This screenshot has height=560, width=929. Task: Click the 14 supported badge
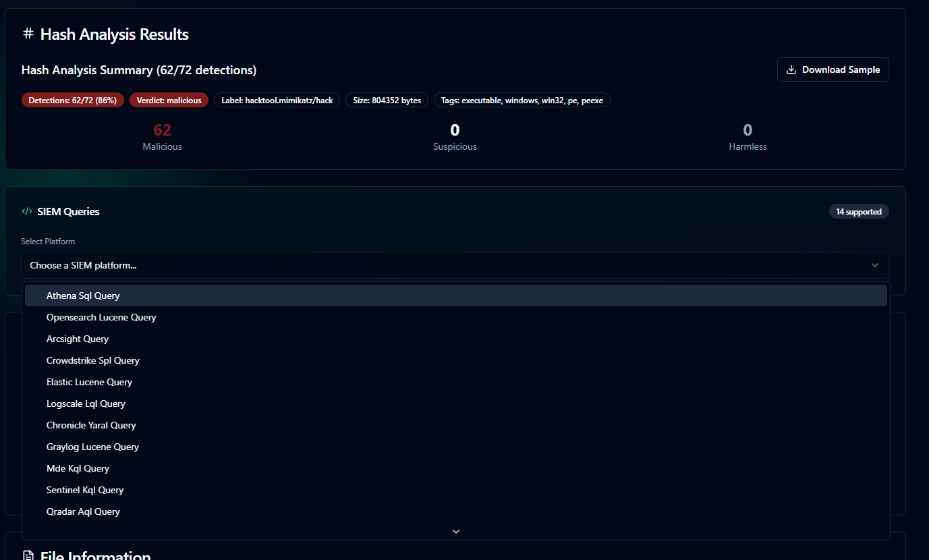[859, 212]
